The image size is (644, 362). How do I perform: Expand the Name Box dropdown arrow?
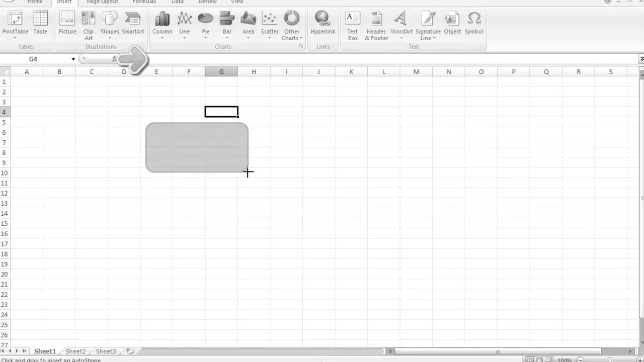pyautogui.click(x=73, y=59)
